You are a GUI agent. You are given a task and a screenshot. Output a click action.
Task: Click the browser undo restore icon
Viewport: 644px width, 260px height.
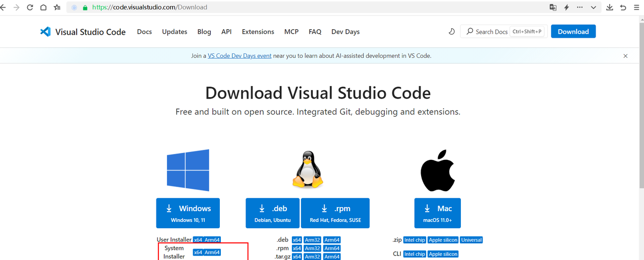623,8
